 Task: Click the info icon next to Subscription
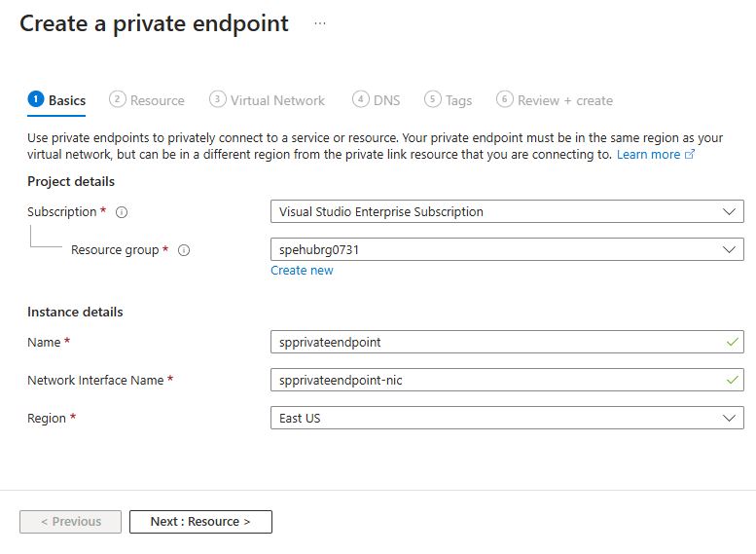tap(122, 212)
